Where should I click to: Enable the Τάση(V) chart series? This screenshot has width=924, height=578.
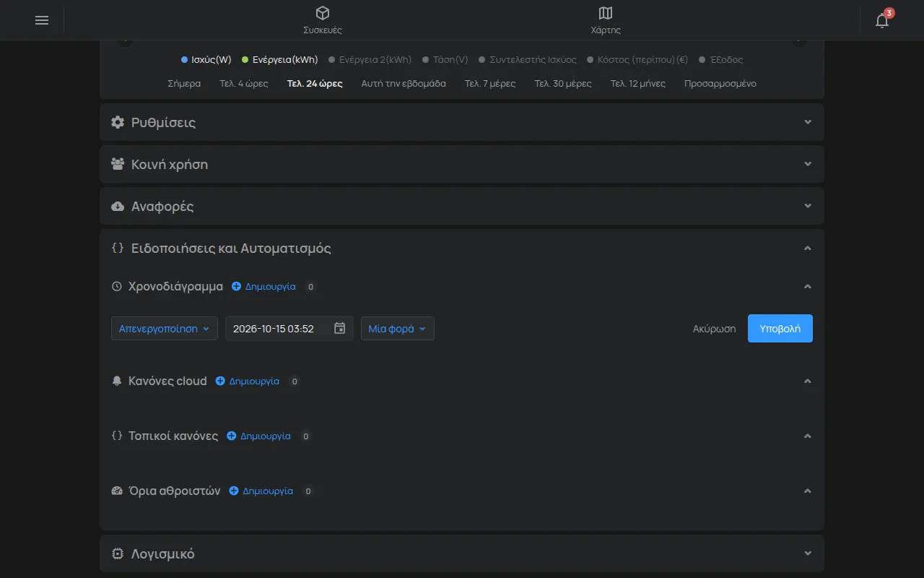point(445,60)
